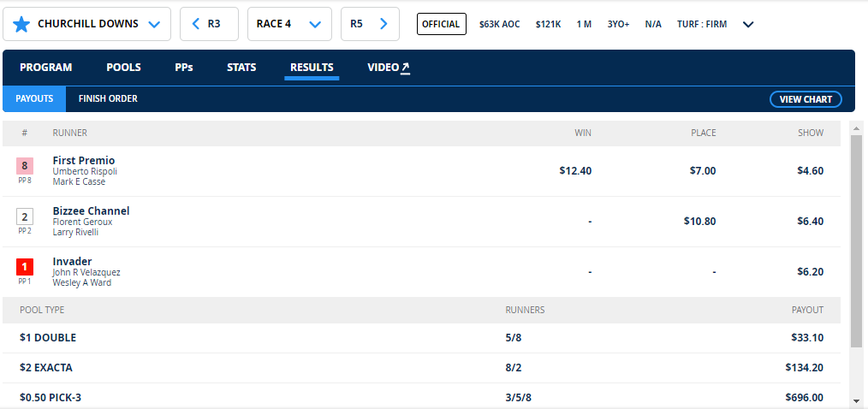The height and width of the screenshot is (409, 868).
Task: Click runner name Bizzee Channel
Action: point(92,210)
